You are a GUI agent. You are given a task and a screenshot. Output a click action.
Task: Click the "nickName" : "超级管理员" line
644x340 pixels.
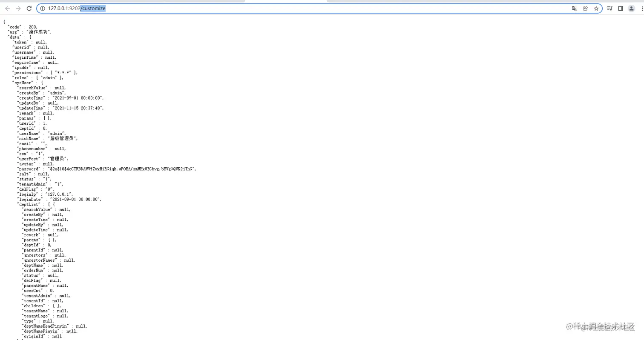point(48,138)
